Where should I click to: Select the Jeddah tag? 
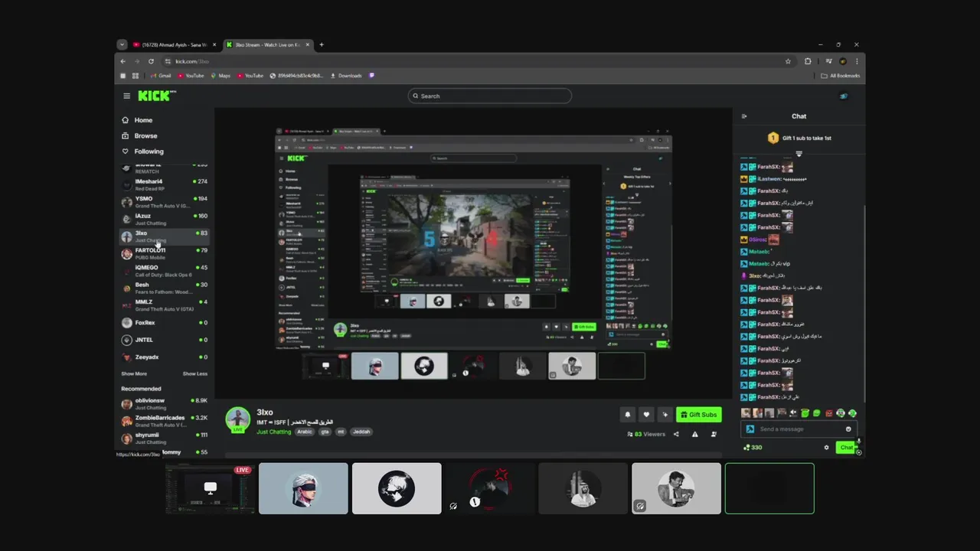point(361,432)
